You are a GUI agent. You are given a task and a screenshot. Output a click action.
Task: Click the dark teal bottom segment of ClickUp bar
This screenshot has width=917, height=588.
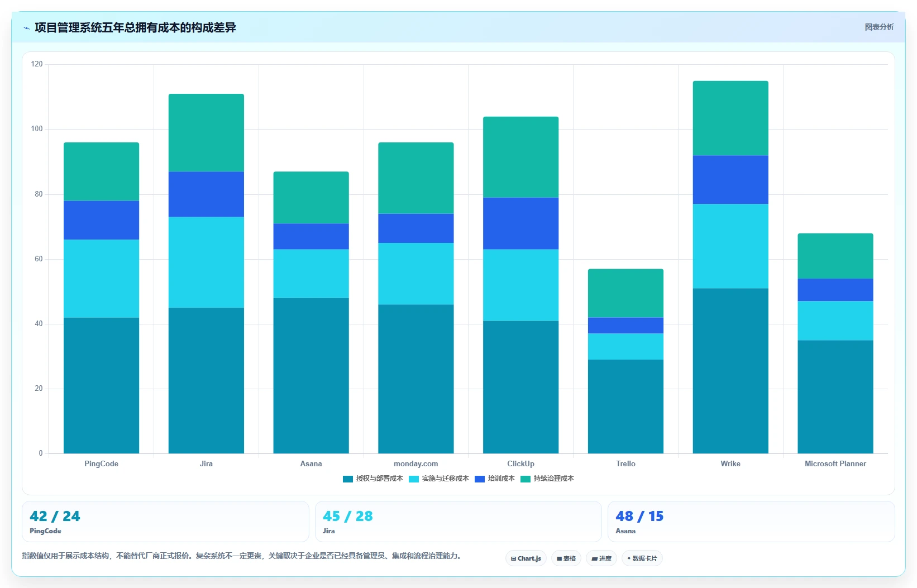click(521, 387)
